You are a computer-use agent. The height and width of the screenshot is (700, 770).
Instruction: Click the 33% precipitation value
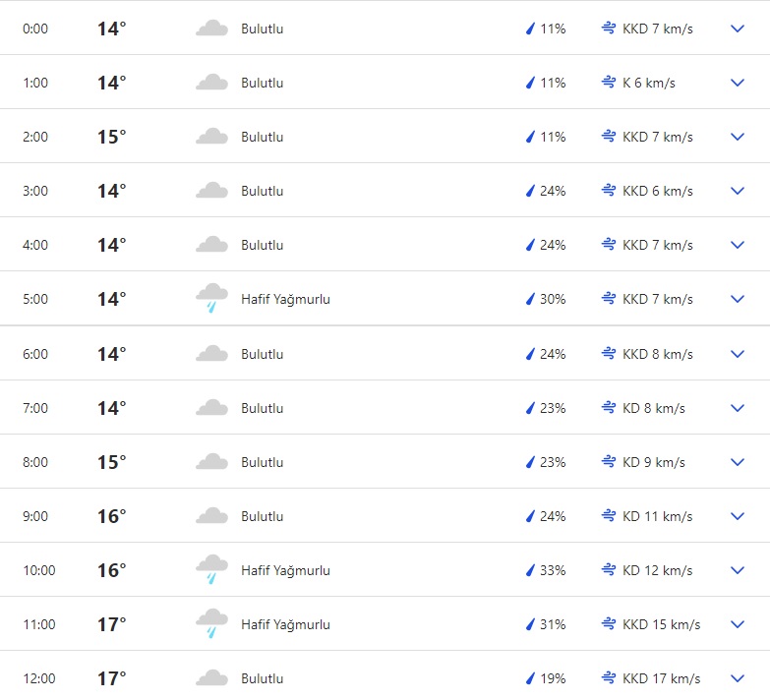pyautogui.click(x=553, y=570)
